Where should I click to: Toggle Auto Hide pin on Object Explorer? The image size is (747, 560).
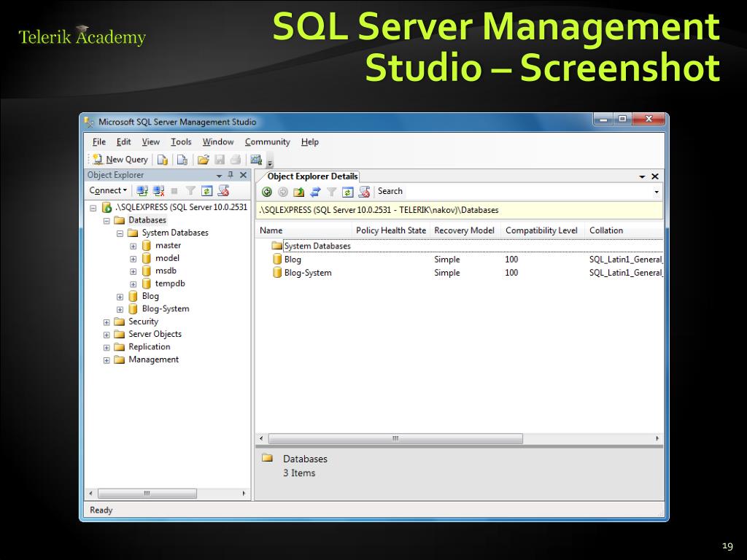pos(231,175)
